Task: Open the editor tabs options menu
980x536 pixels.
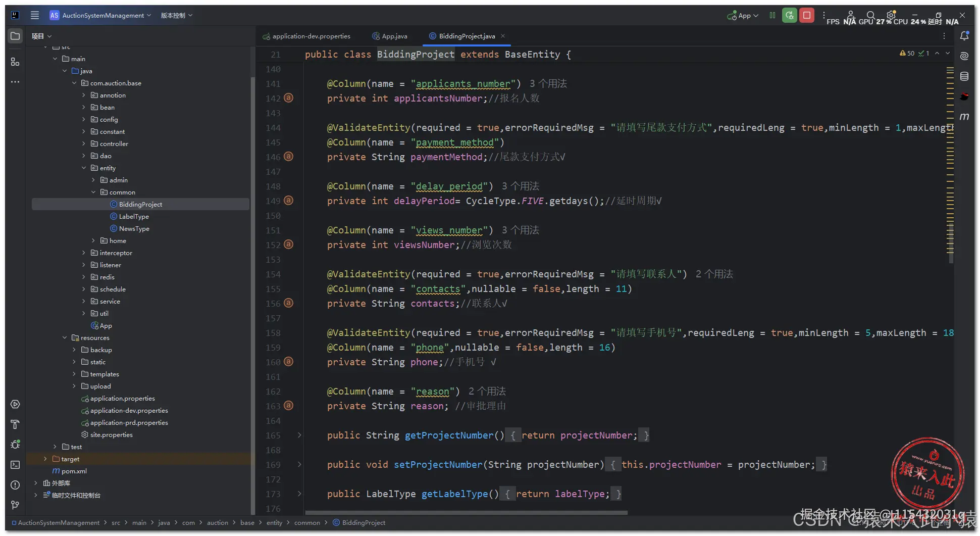Action: pos(944,36)
